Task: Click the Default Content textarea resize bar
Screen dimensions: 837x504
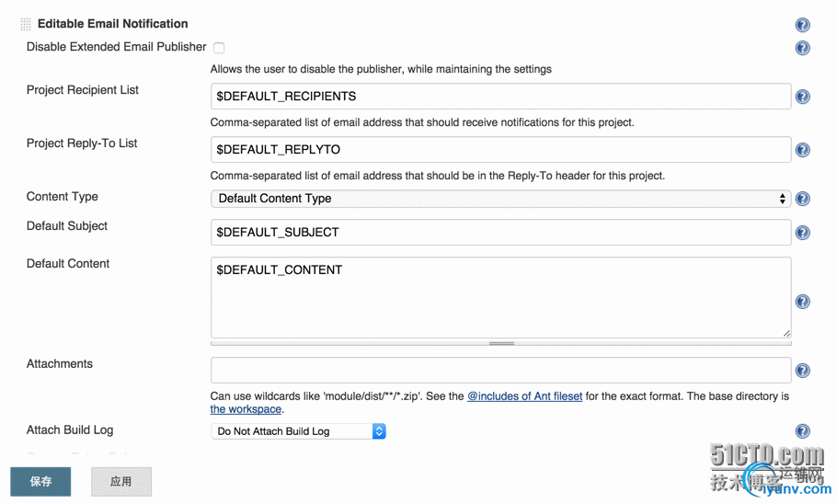Action: point(500,343)
